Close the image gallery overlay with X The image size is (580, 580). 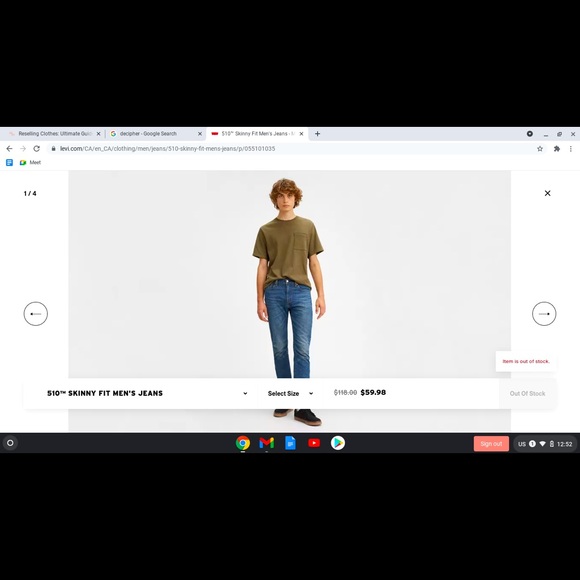click(547, 193)
